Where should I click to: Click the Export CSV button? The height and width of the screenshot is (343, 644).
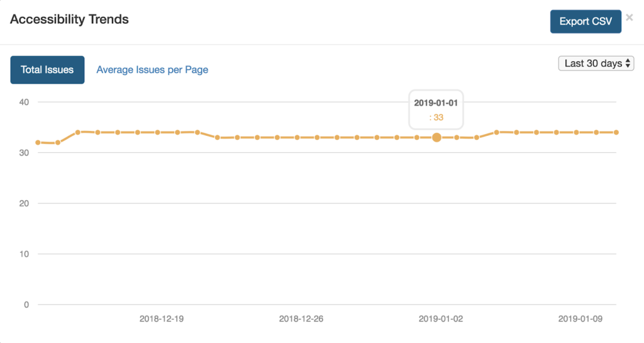(x=586, y=21)
